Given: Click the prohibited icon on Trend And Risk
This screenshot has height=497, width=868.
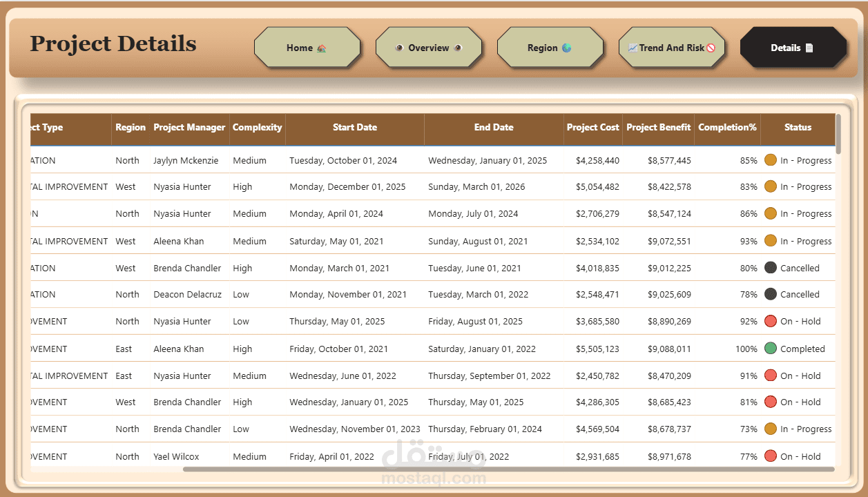Looking at the screenshot, I should click(x=711, y=48).
